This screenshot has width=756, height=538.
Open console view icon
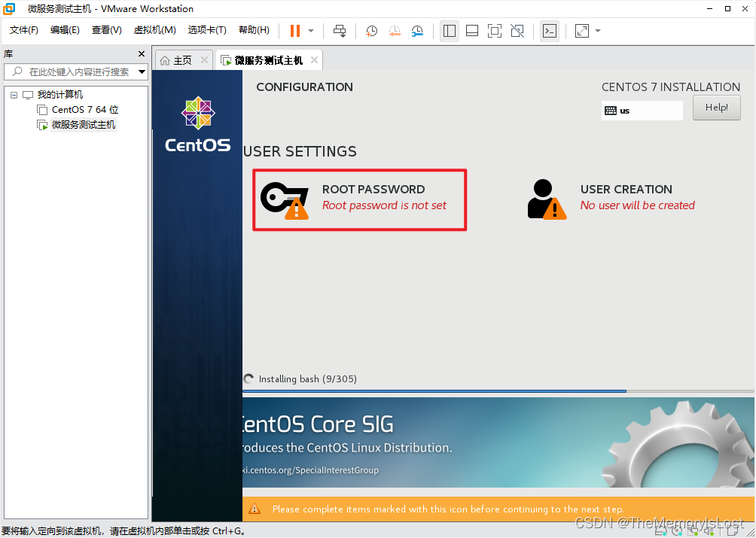[x=550, y=31]
